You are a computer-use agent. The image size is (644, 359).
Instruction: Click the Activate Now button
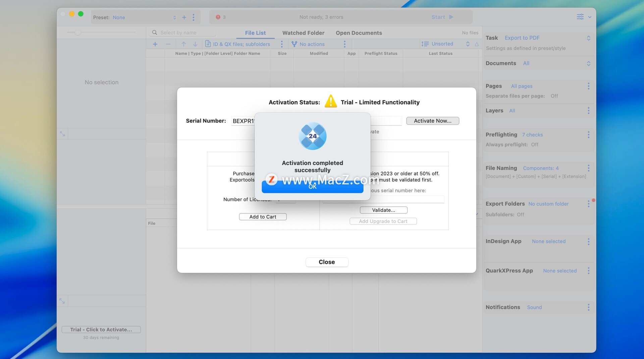click(x=432, y=121)
